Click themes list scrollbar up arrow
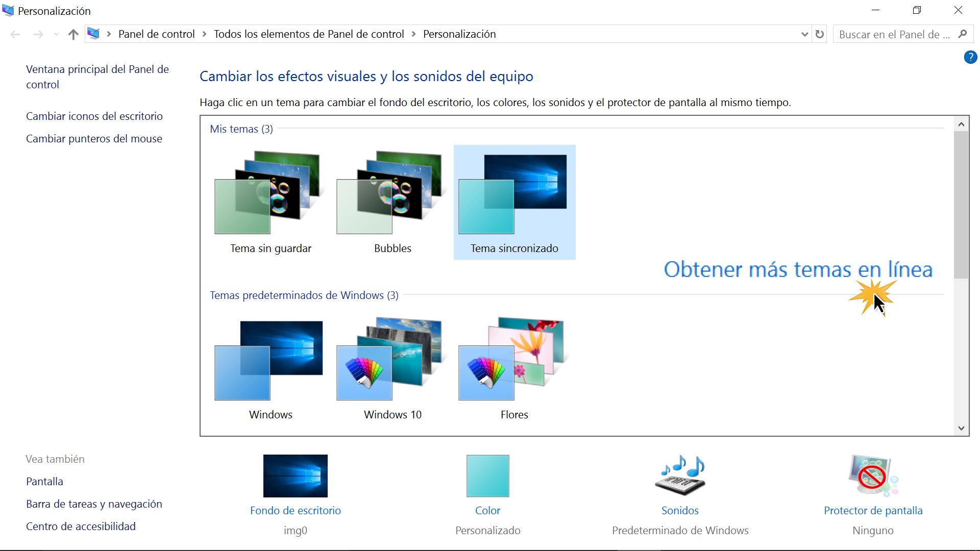This screenshot has width=980, height=551. tap(961, 124)
